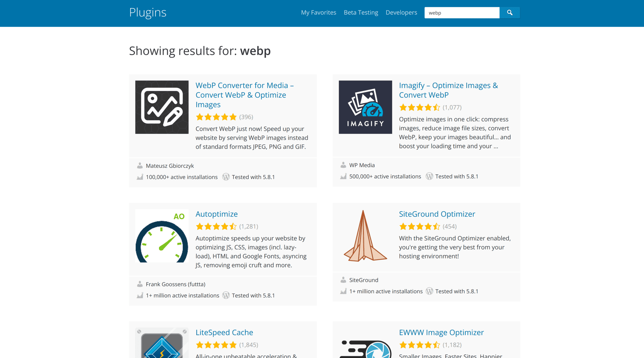Click WordPress logo in the WebP Converter card
Viewport: 644px width, 358px height.
point(226,177)
